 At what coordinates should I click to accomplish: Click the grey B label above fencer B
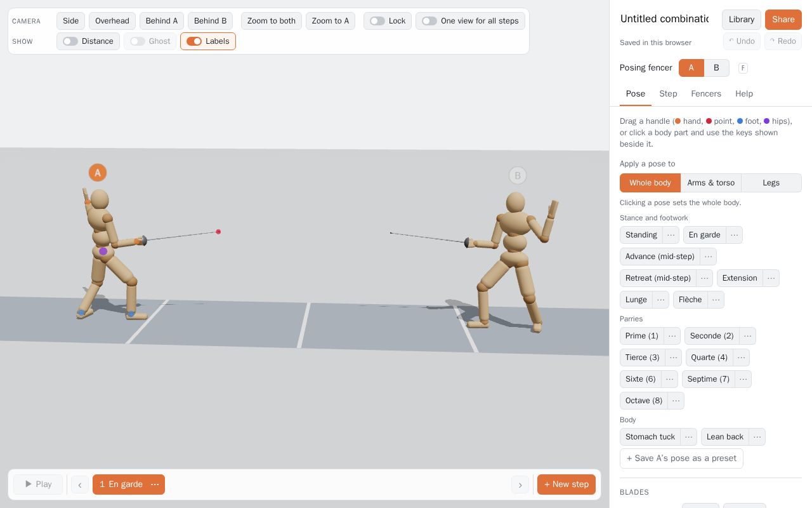pos(518,175)
